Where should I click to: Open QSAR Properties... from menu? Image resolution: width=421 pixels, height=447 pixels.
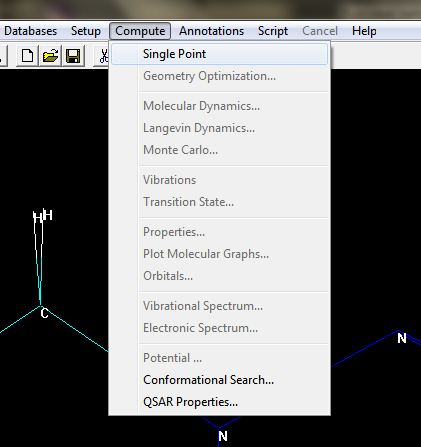pos(220,402)
